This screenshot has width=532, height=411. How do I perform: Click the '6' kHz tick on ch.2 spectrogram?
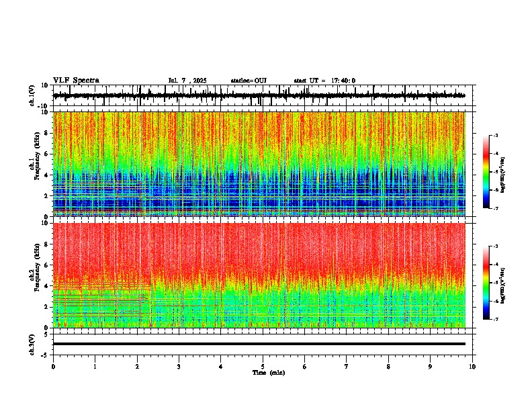click(x=47, y=265)
